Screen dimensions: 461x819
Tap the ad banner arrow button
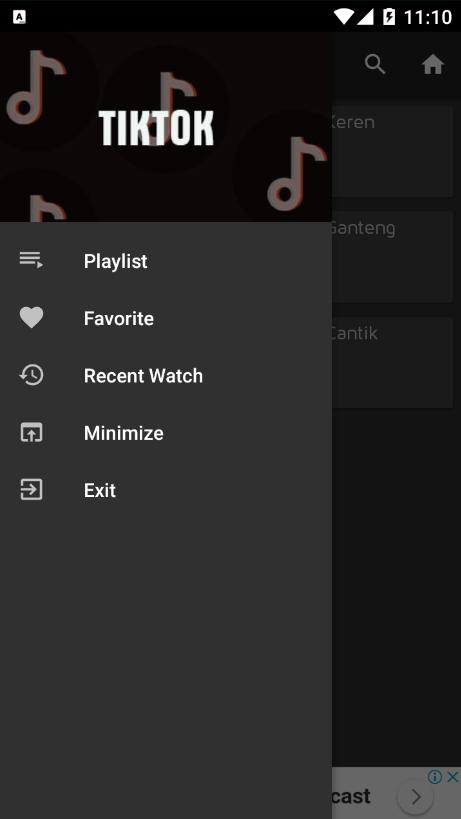[x=416, y=797]
